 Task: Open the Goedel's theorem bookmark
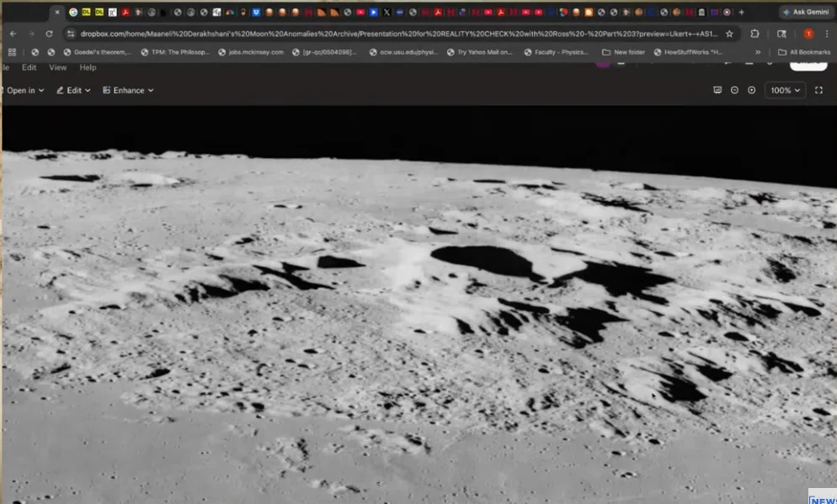(x=97, y=52)
